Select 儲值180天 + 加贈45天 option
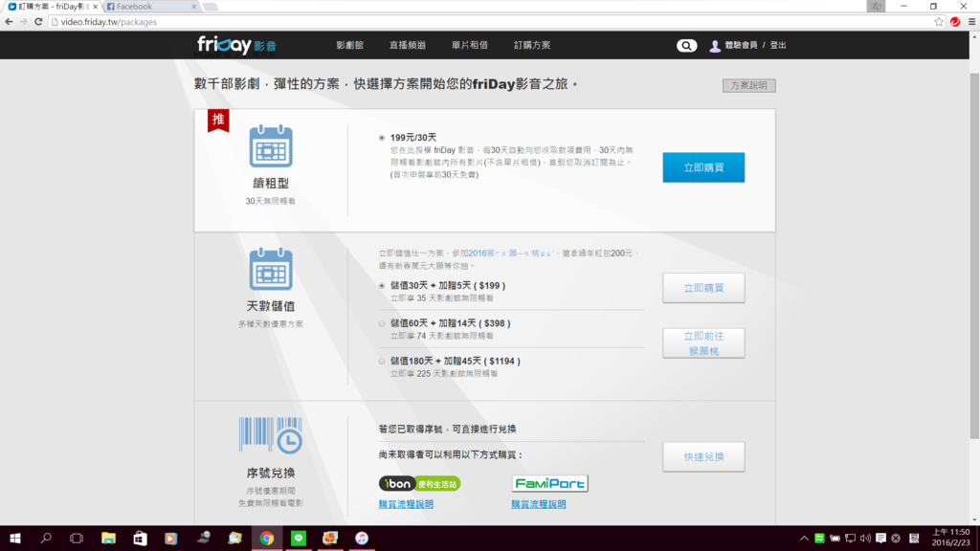This screenshot has width=980, height=551. [382, 361]
